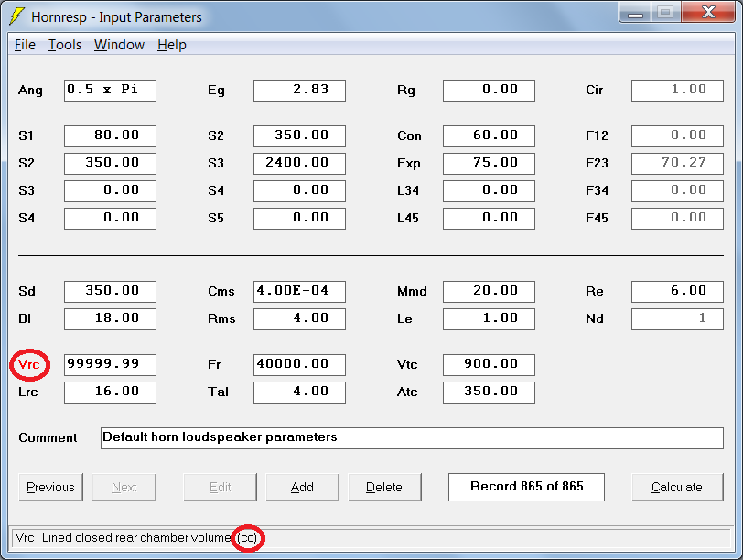
Task: Click the Con label
Action: (x=409, y=136)
